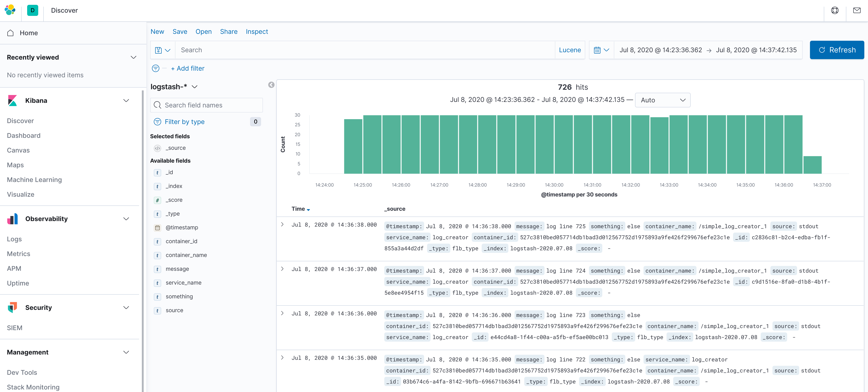Viewport: 868px width, 392px height.
Task: Click the Search input field
Action: (x=366, y=50)
